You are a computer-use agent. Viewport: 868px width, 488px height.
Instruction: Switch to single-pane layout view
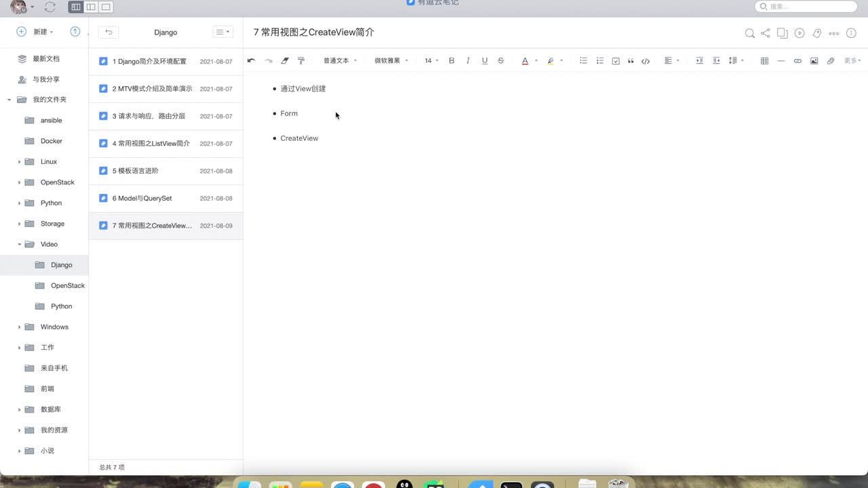coord(106,7)
